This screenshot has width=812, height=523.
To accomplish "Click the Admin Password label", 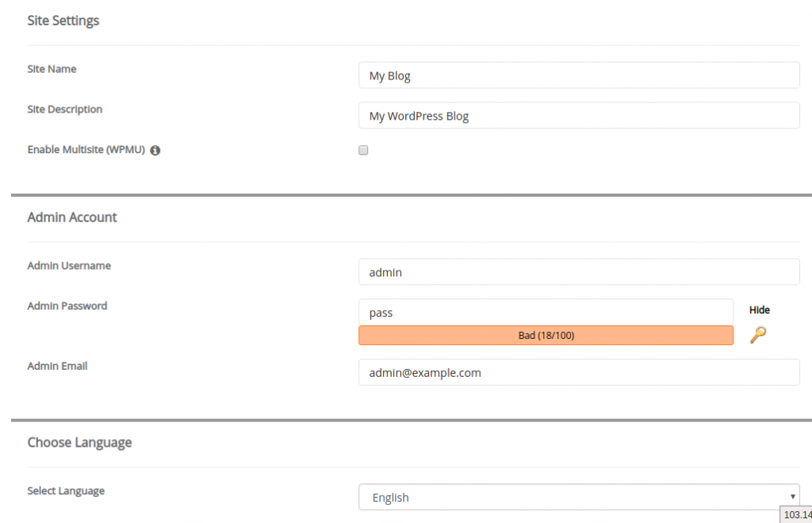I will [x=67, y=306].
